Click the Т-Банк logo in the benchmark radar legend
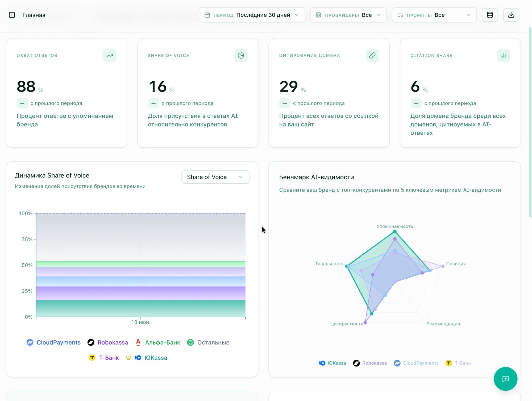Viewport: 532px width, 401px height. coord(448,363)
